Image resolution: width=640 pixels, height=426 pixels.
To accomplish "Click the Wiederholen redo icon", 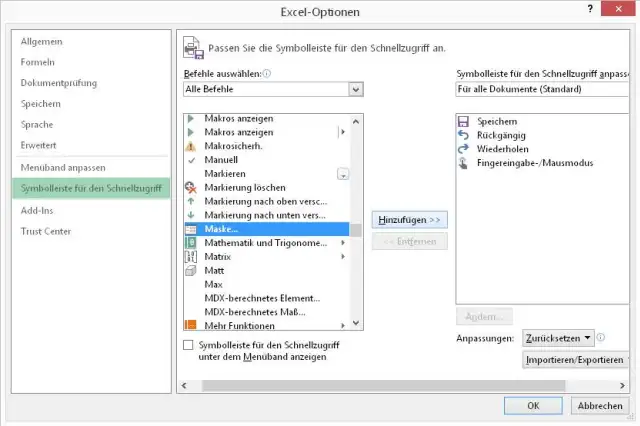I will pyautogui.click(x=464, y=148).
